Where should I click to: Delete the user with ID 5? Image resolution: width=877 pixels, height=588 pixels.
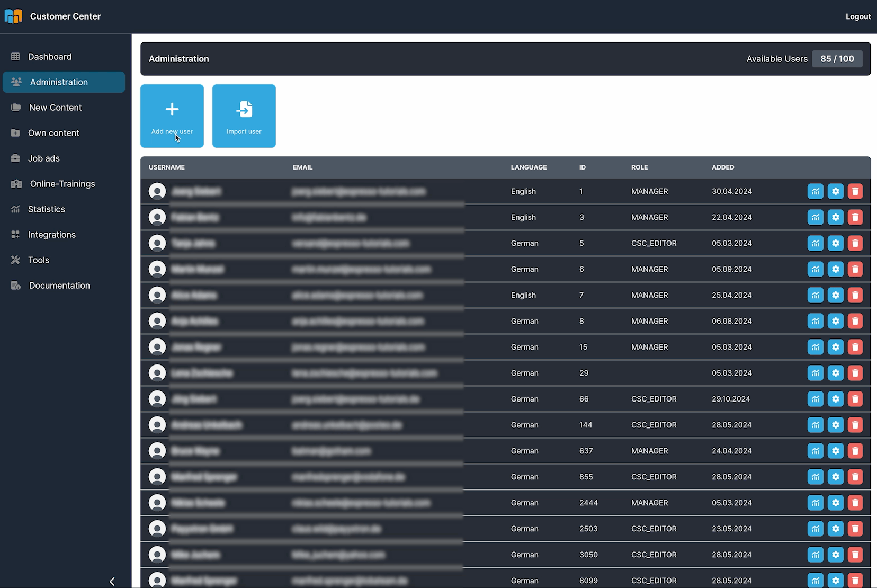(x=855, y=243)
